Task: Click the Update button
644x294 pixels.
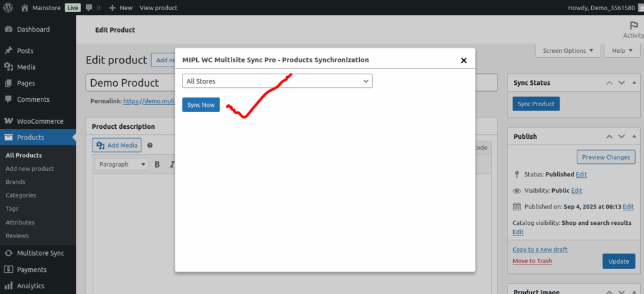Action: pyautogui.click(x=619, y=261)
